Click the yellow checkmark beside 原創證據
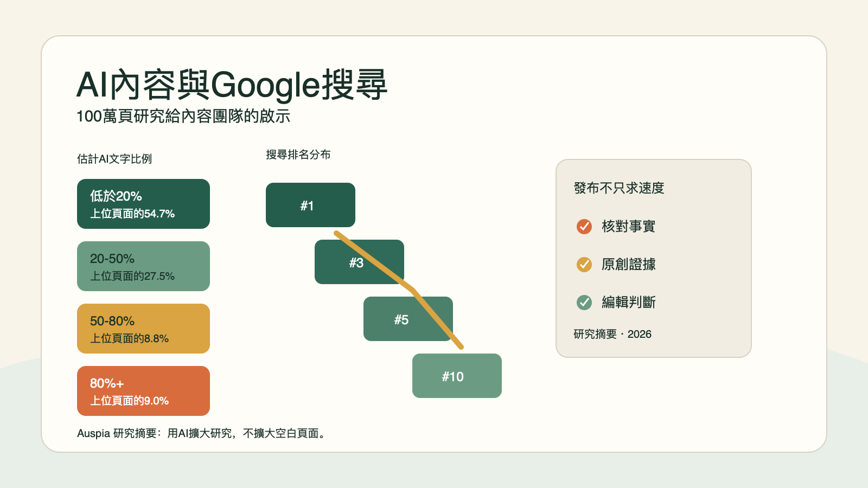This screenshot has height=488, width=868. tap(584, 264)
